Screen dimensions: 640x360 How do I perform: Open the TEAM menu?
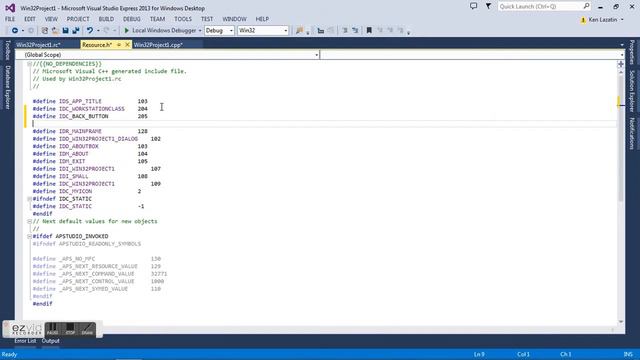(x=157, y=19)
